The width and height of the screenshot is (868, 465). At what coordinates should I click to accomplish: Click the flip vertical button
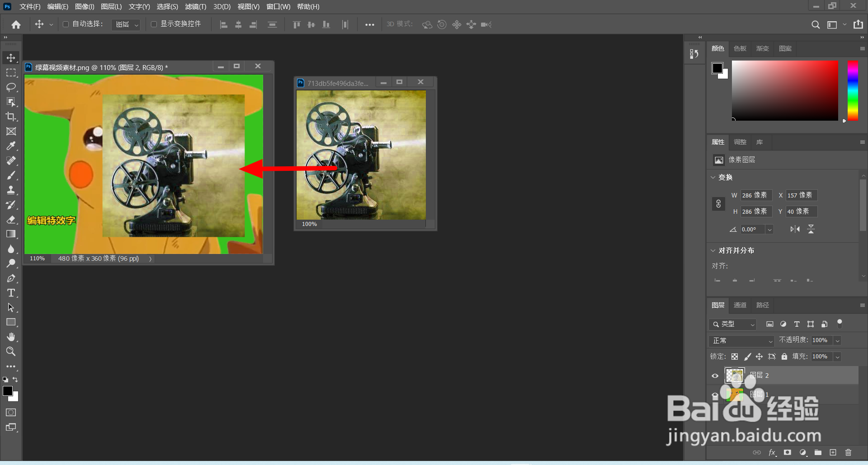[x=811, y=230]
